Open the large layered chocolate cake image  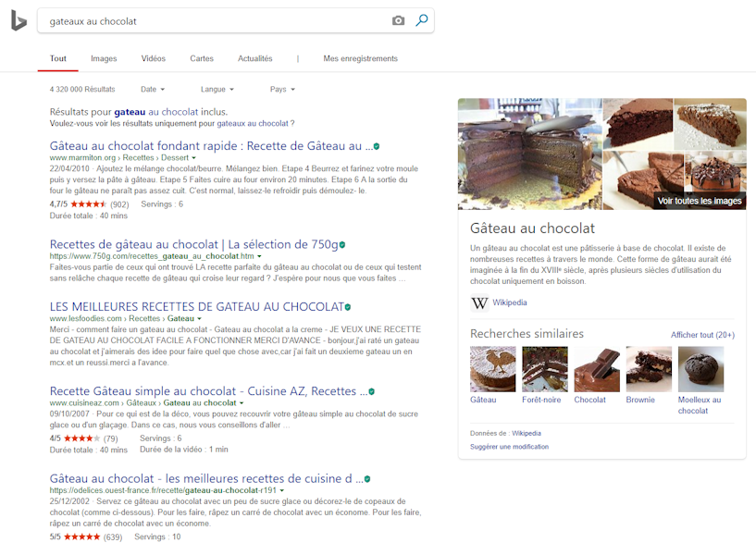530,154
